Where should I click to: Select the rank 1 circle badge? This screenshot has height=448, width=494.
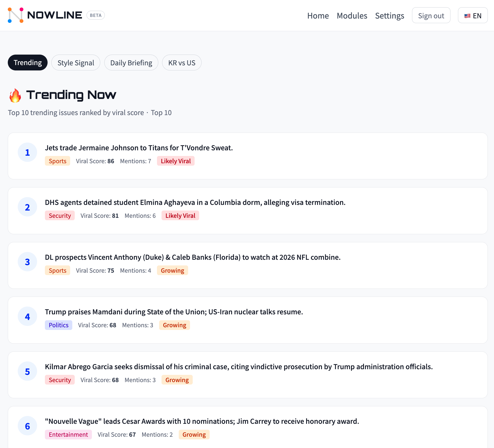point(27,152)
